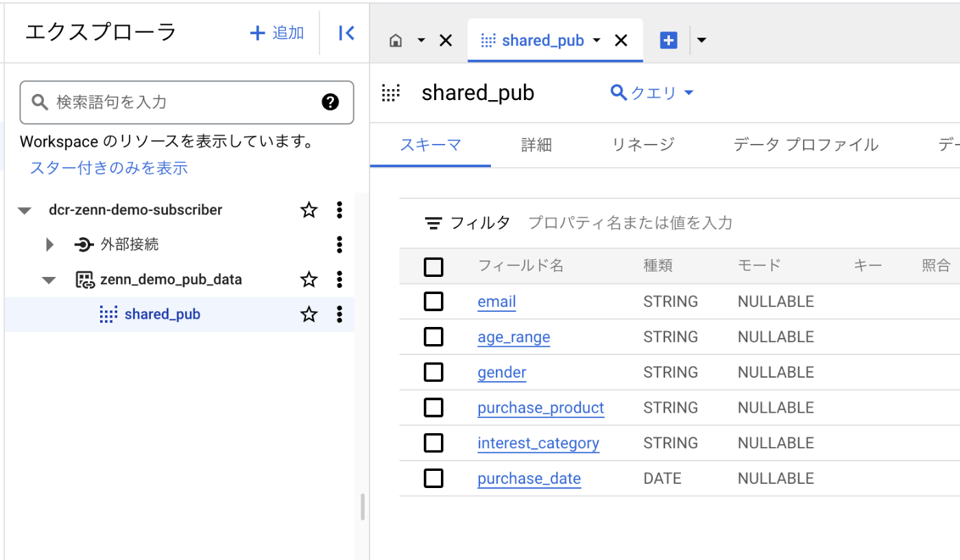Switch to データ プロファイル tab
Image resolution: width=960 pixels, height=560 pixels.
[x=806, y=145]
